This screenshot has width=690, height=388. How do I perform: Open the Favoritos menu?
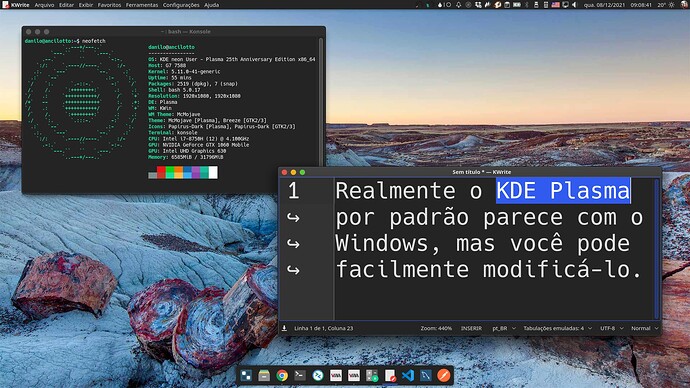tap(109, 5)
